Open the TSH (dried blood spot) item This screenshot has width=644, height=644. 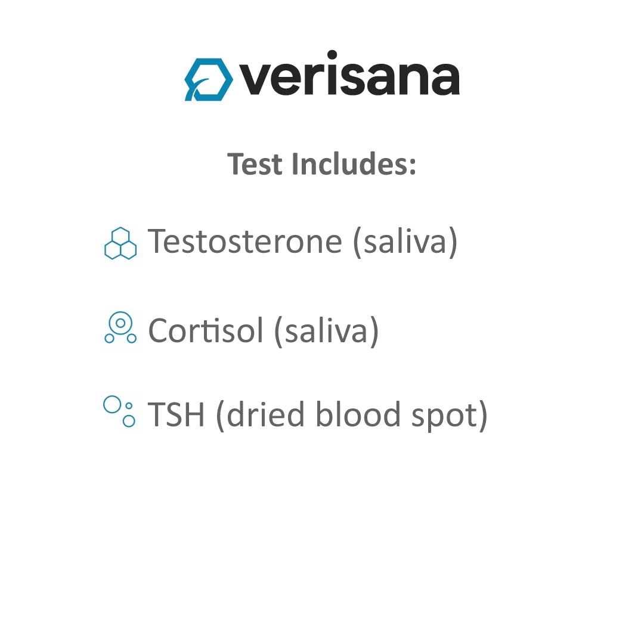(x=317, y=414)
